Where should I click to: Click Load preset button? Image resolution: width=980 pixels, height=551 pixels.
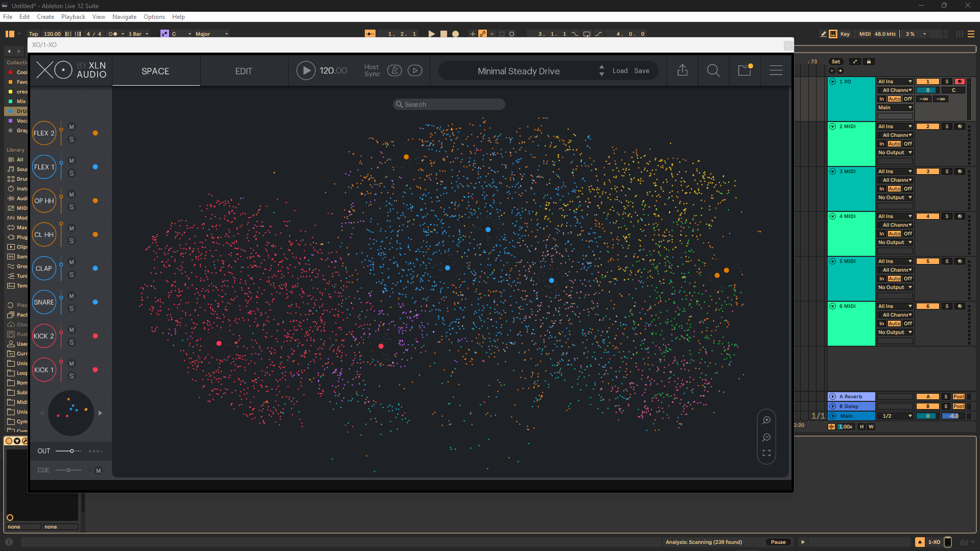coord(620,71)
